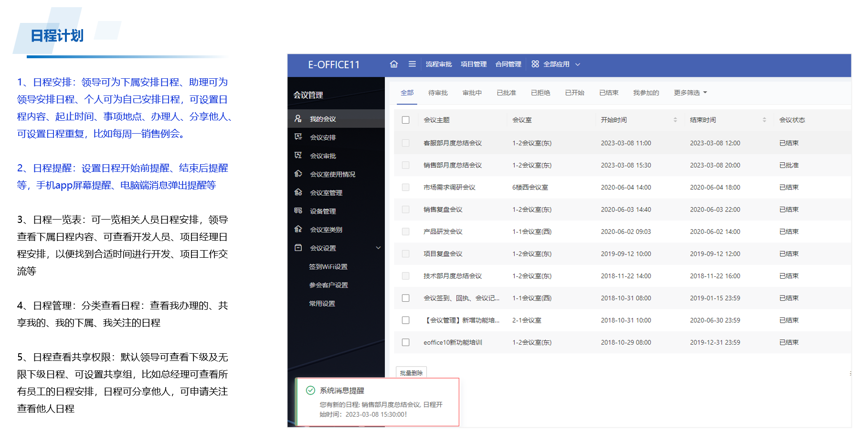Image resolution: width=868 pixels, height=432 pixels.
Task: Switch to the 已批准 tab
Action: pyautogui.click(x=507, y=93)
